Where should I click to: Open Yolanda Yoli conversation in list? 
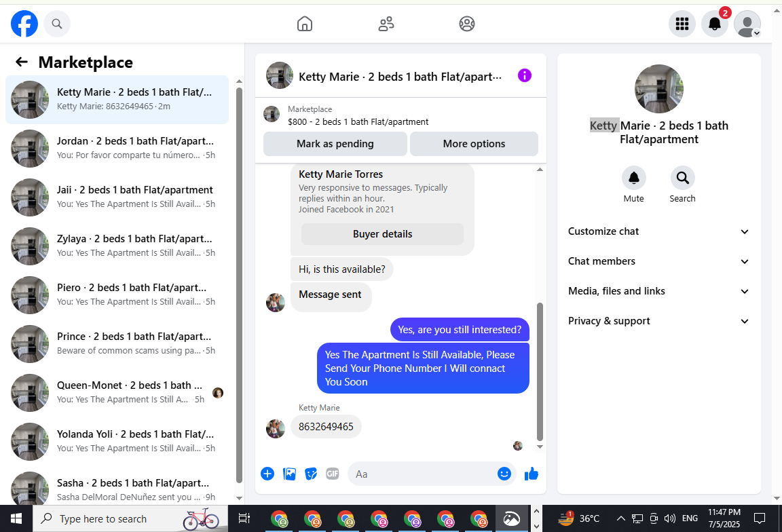[117, 442]
